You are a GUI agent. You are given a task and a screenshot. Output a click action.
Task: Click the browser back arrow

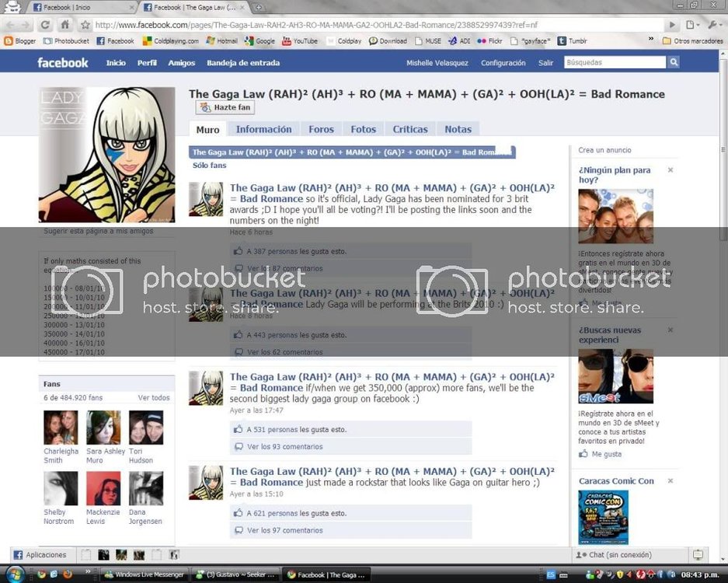(x=11, y=25)
